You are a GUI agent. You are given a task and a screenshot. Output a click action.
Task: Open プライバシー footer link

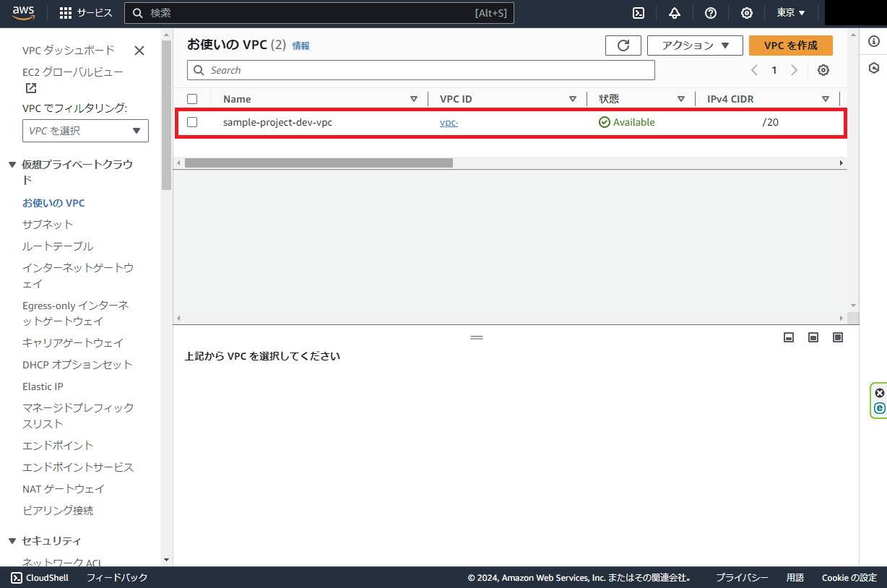742,578
